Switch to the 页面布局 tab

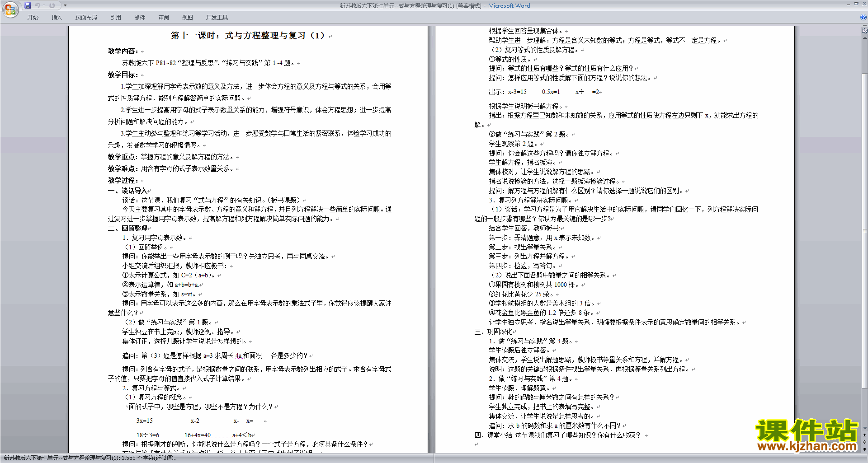point(86,17)
